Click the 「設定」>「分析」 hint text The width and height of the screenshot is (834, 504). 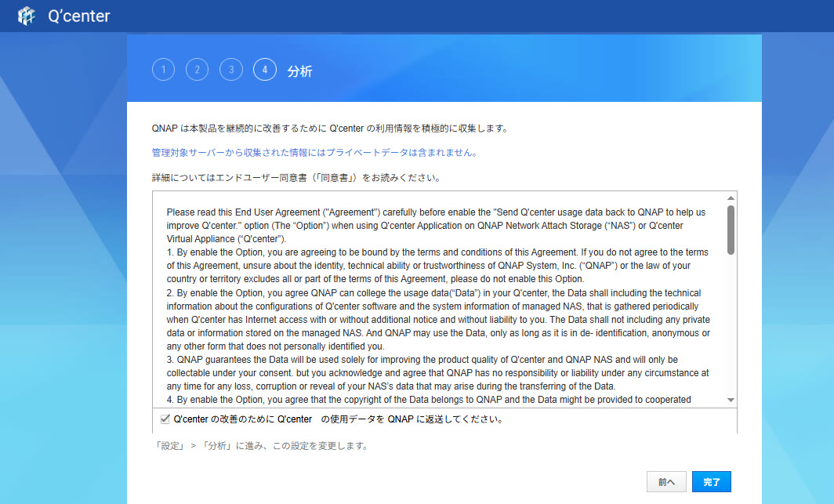261,445
